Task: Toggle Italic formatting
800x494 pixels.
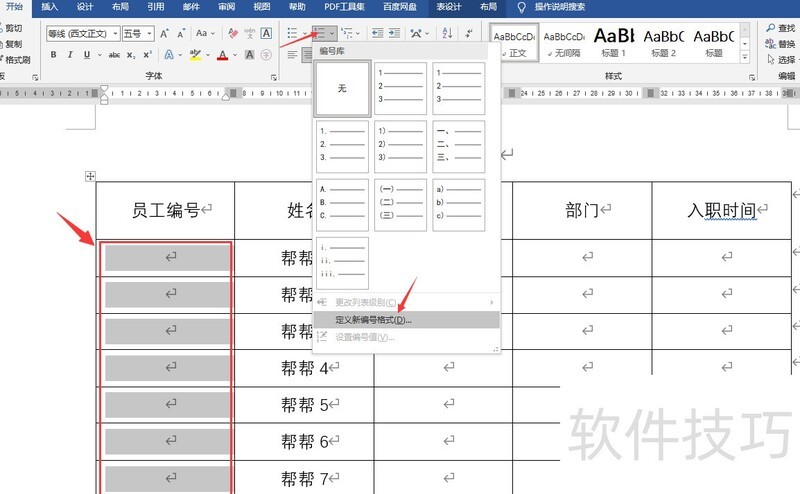Action: pos(70,55)
